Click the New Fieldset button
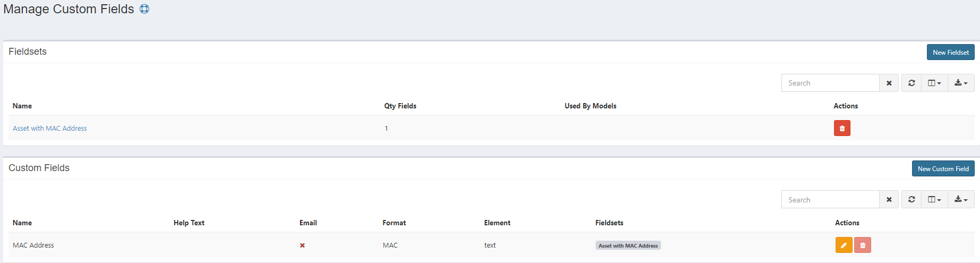The height and width of the screenshot is (263, 980). click(x=950, y=52)
